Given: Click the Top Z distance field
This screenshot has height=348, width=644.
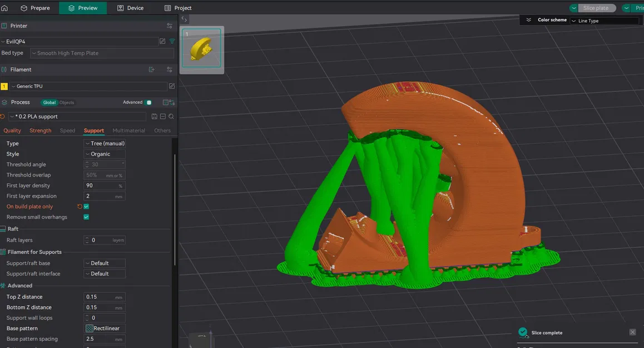Looking at the screenshot, I should (105, 297).
